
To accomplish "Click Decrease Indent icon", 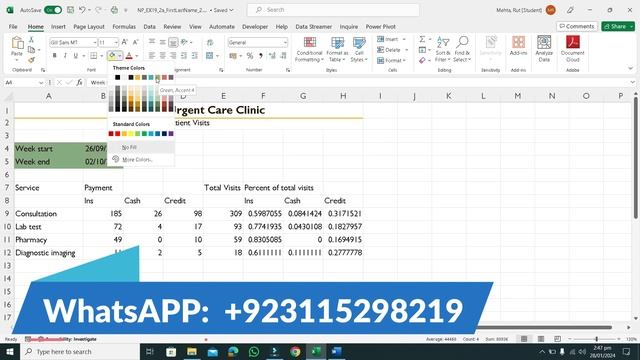I will click(184, 56).
